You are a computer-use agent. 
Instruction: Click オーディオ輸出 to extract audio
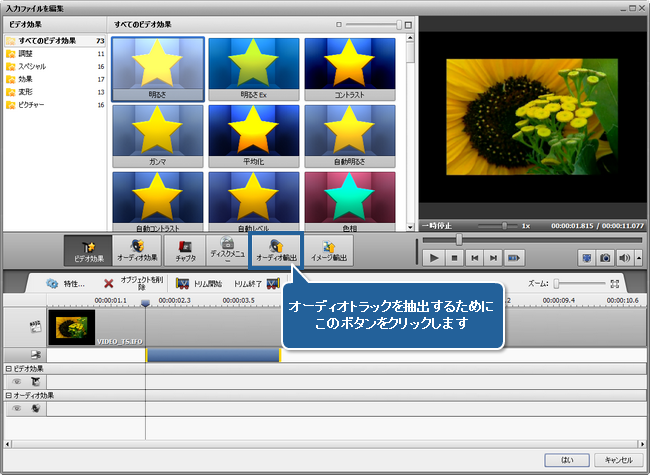[276, 250]
